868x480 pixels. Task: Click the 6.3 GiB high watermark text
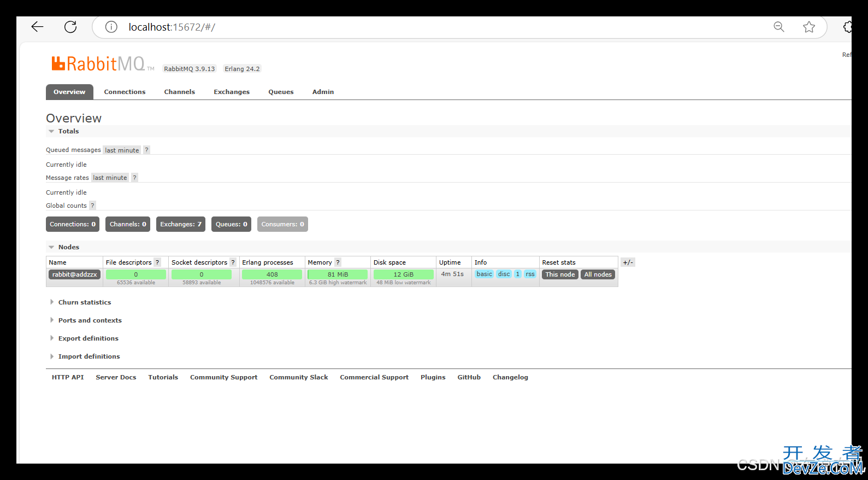(338, 283)
